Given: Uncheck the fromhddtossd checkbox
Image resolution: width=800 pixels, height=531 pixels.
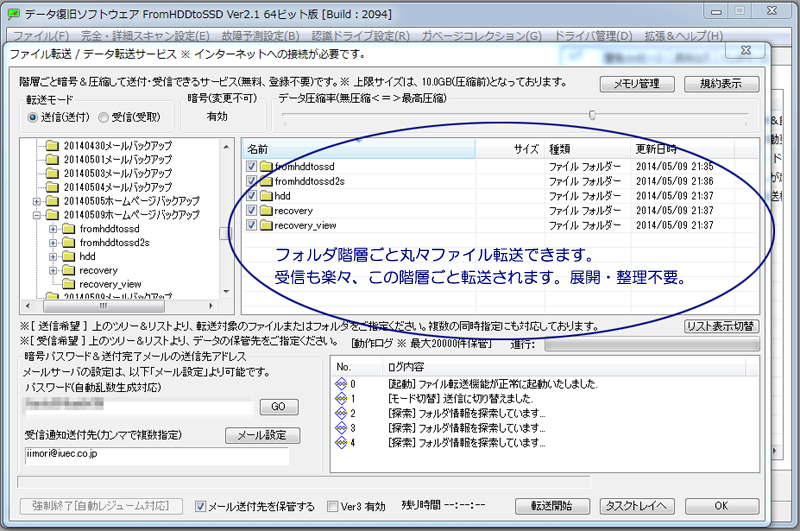Looking at the screenshot, I should (251, 166).
